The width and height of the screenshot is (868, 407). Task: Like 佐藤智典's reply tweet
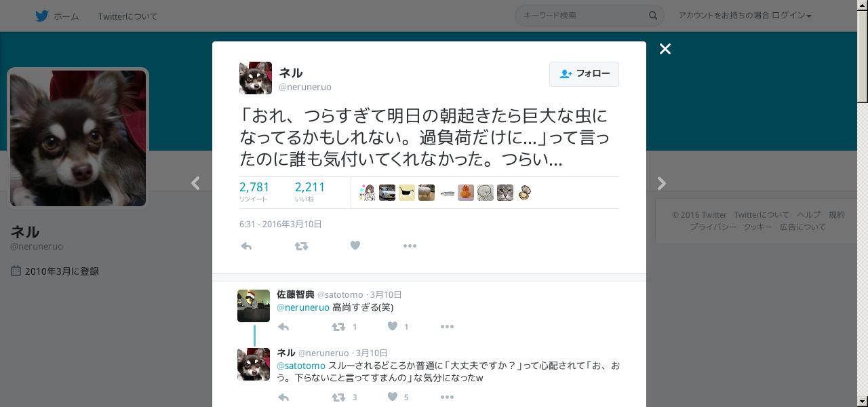pyautogui.click(x=392, y=326)
